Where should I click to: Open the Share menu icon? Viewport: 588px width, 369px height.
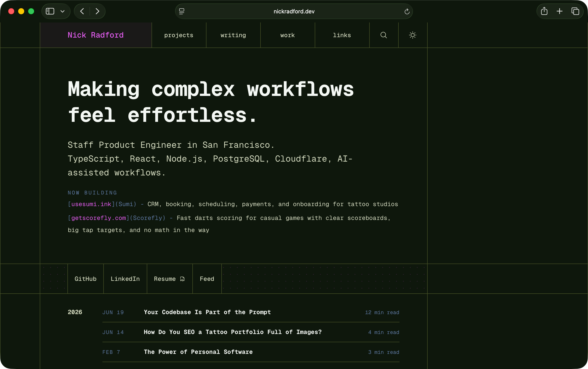pyautogui.click(x=544, y=11)
